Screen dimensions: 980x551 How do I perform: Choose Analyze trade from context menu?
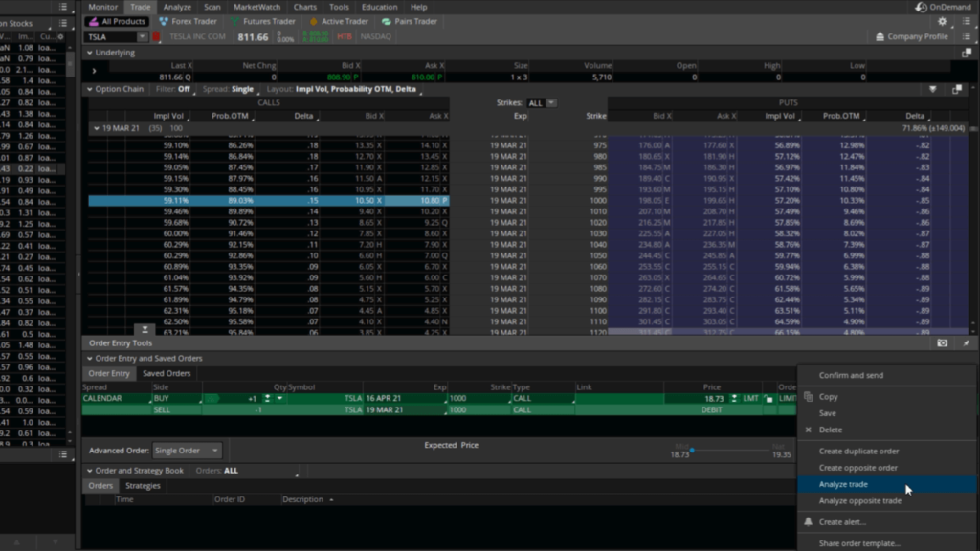click(x=887, y=484)
